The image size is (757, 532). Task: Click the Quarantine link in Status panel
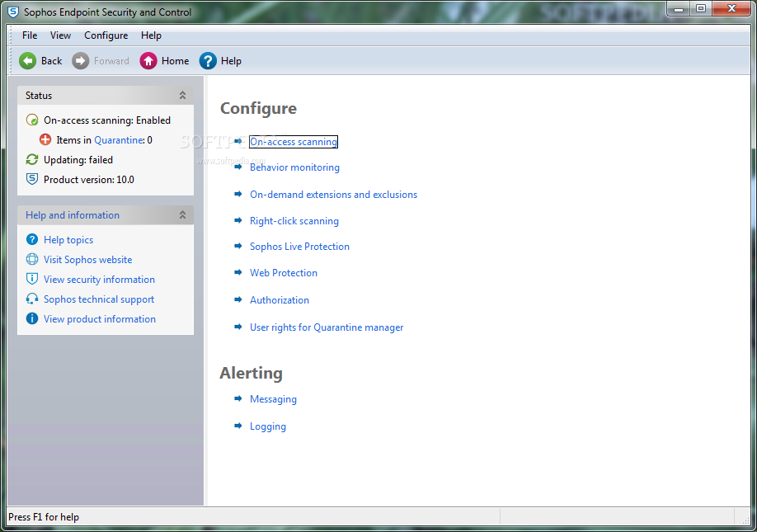pos(119,139)
